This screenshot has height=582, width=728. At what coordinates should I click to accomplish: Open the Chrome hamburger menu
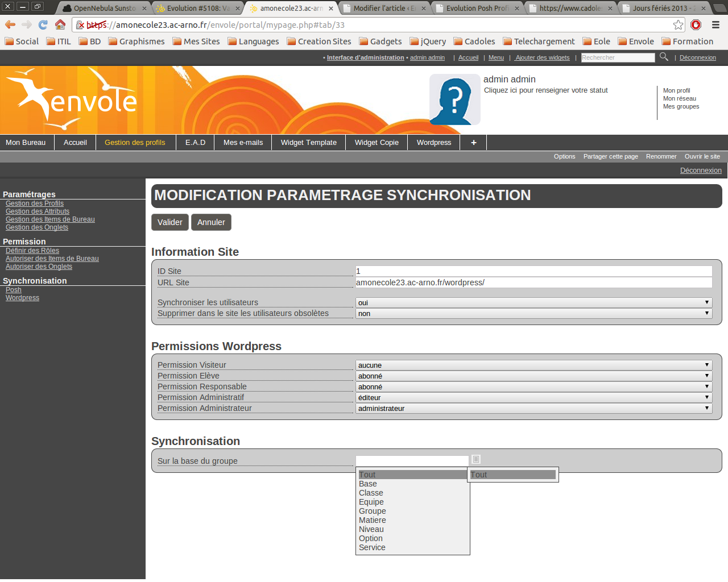716,24
